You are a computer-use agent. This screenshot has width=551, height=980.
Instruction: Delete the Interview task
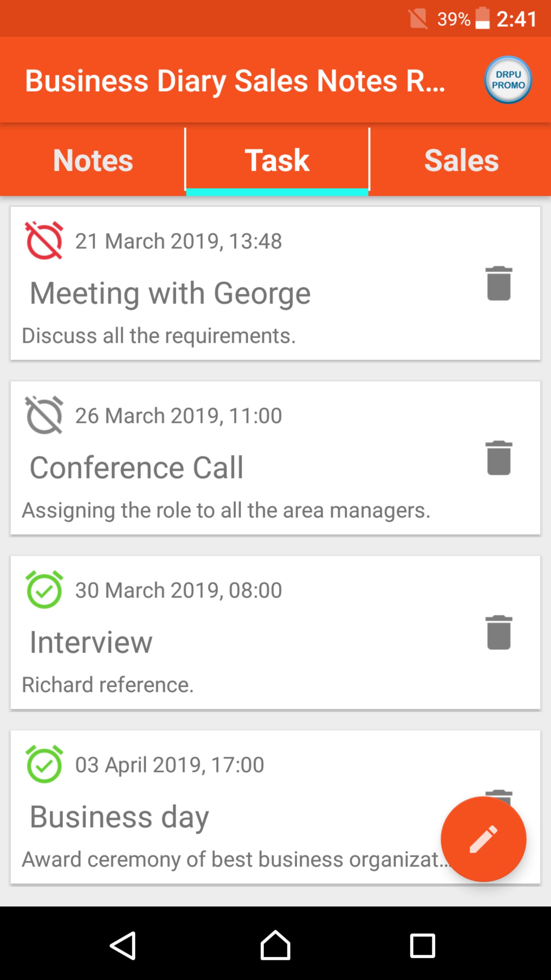pos(498,632)
